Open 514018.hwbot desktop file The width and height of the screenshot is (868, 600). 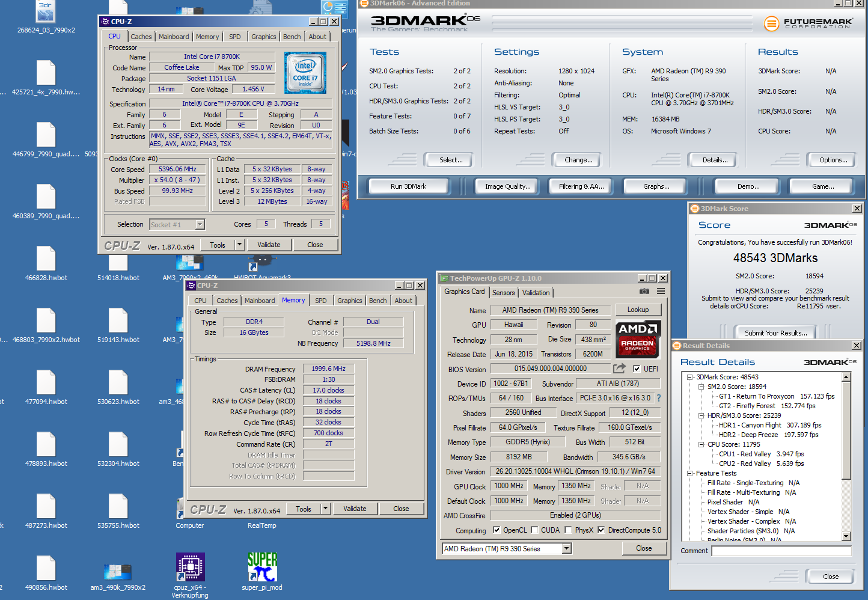pyautogui.click(x=118, y=262)
